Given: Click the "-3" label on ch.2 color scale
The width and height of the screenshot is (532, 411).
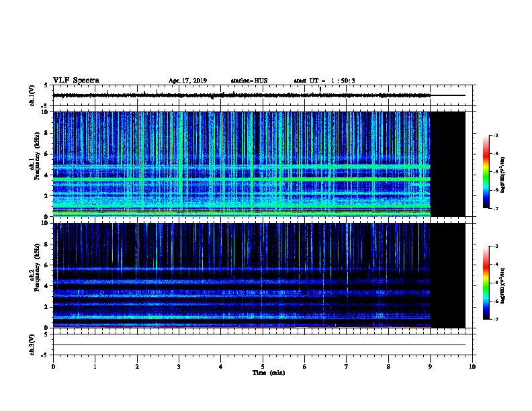Looking at the screenshot, I should [x=495, y=246].
